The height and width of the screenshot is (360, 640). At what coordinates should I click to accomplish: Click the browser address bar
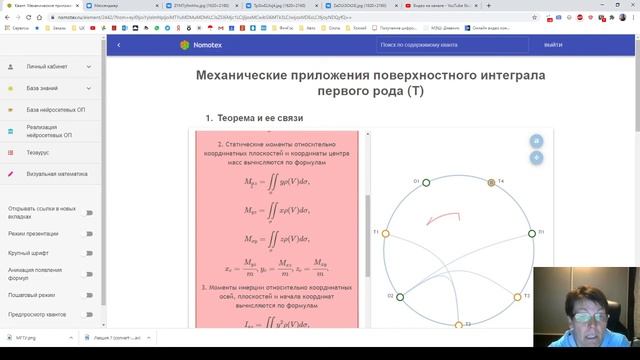(x=290, y=17)
